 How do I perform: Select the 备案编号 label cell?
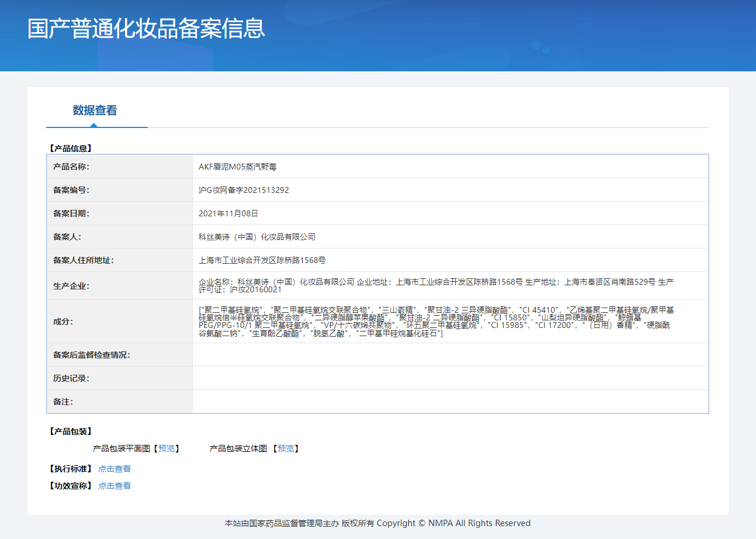(120, 190)
